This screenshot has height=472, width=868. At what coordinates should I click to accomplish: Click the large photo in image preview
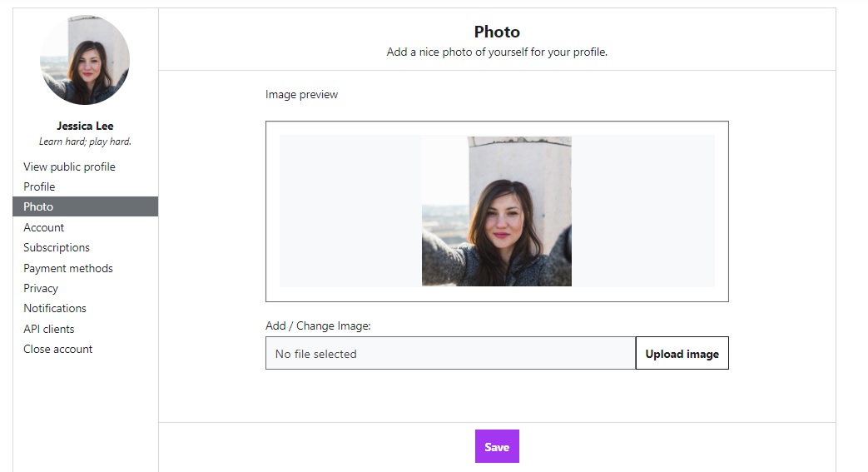point(496,211)
